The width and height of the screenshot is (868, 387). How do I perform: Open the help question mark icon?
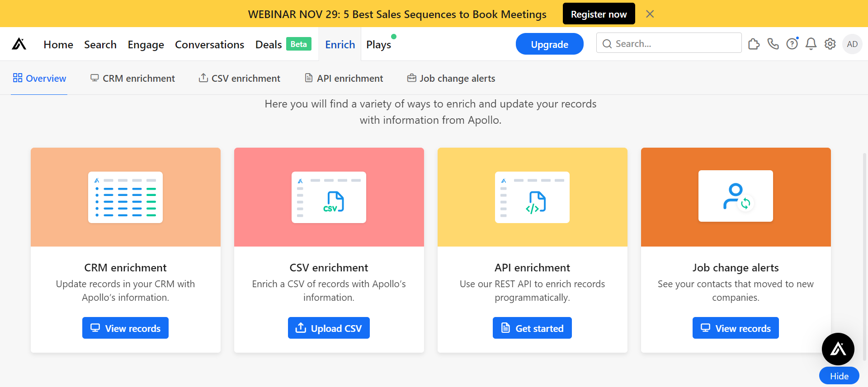tap(792, 44)
